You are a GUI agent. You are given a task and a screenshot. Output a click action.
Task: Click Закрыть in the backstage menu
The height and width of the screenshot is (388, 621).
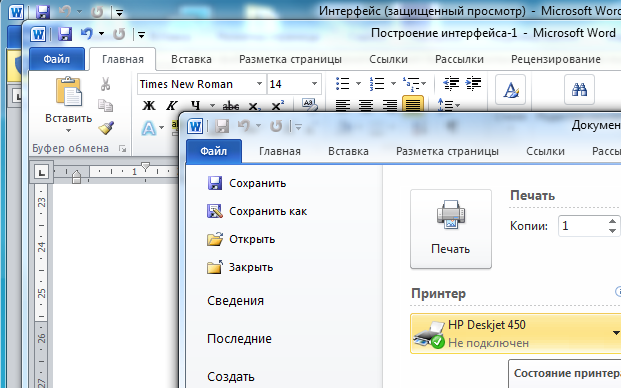click(x=240, y=267)
